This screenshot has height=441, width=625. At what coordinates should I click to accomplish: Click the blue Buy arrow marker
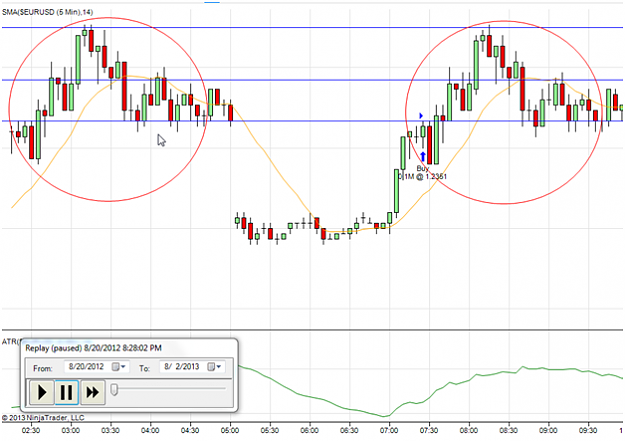[423, 156]
